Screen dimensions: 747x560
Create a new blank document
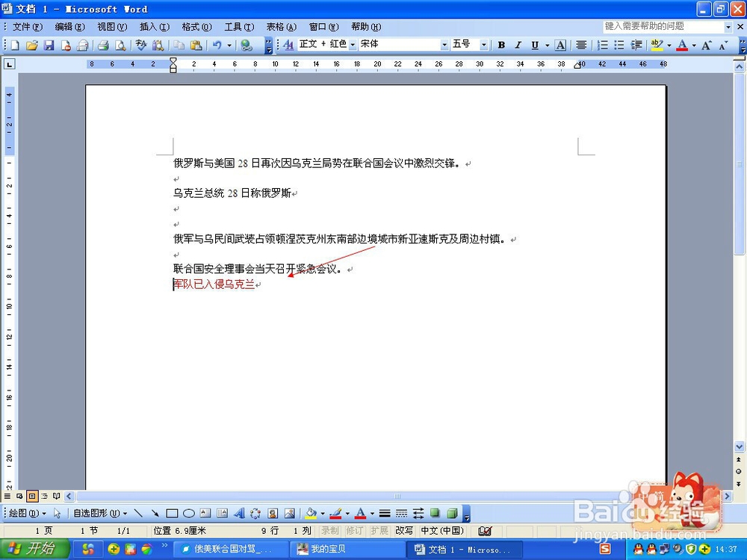point(15,46)
